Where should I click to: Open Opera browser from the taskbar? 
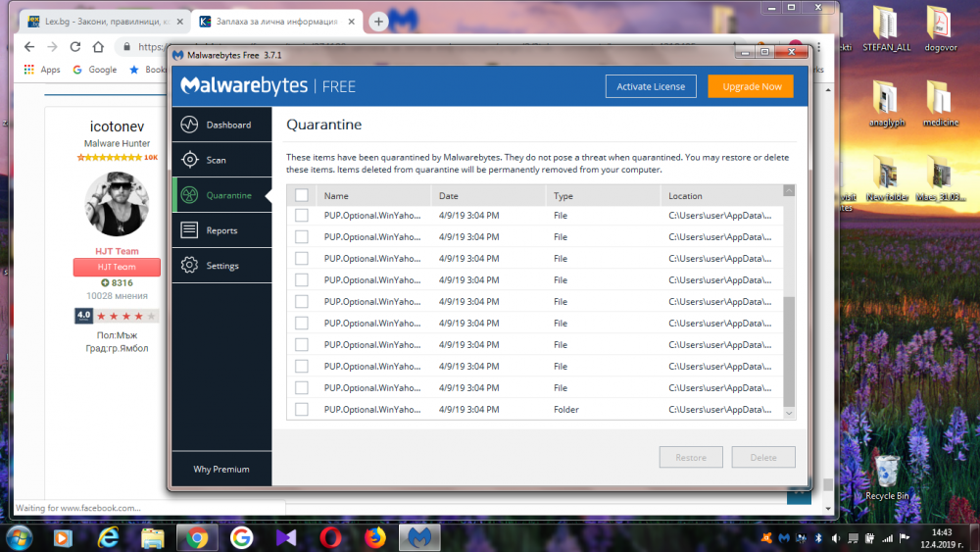330,538
